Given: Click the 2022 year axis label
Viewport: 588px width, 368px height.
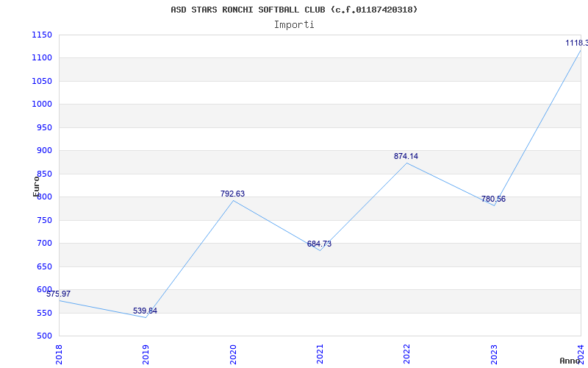Looking at the screenshot, I should (x=406, y=352).
